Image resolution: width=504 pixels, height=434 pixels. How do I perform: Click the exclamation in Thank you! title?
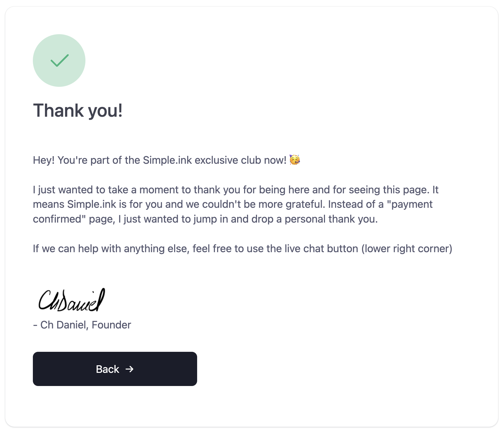coord(120,110)
